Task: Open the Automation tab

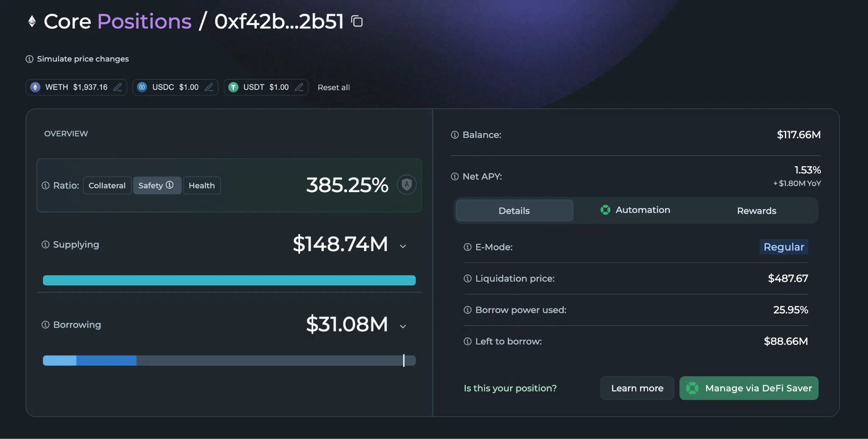Action: tap(635, 210)
